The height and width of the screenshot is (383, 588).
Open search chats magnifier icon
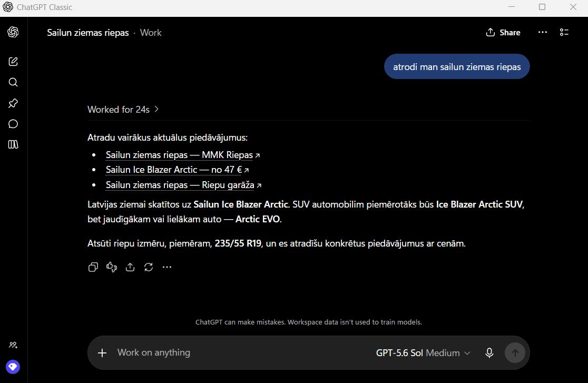pyautogui.click(x=13, y=82)
